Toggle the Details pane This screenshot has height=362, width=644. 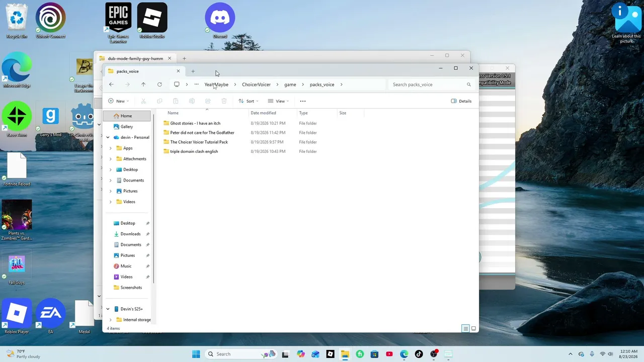461,101
